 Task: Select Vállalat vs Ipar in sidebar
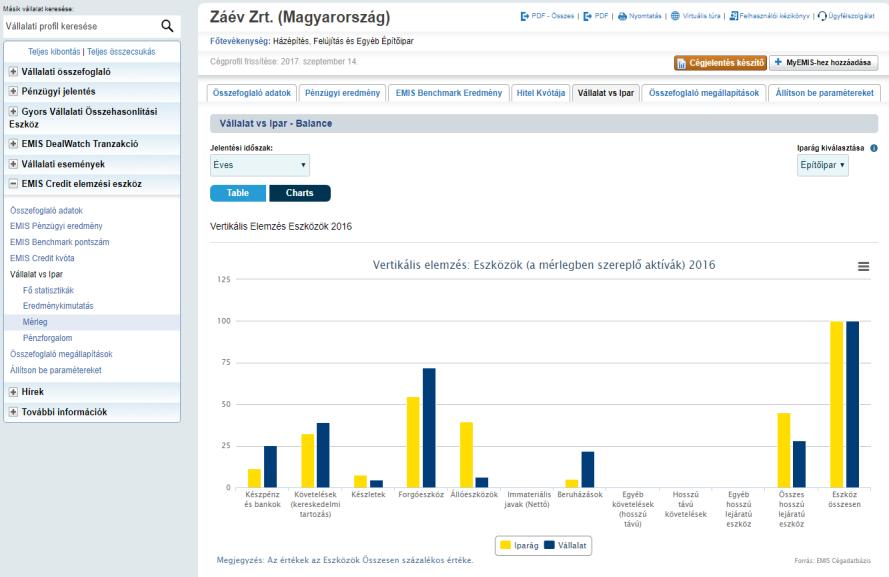coord(36,274)
